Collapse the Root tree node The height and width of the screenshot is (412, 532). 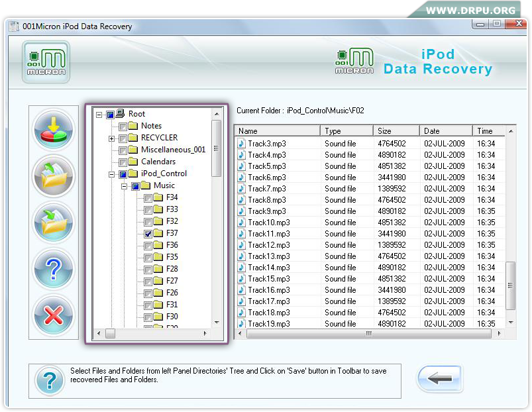[x=99, y=115]
